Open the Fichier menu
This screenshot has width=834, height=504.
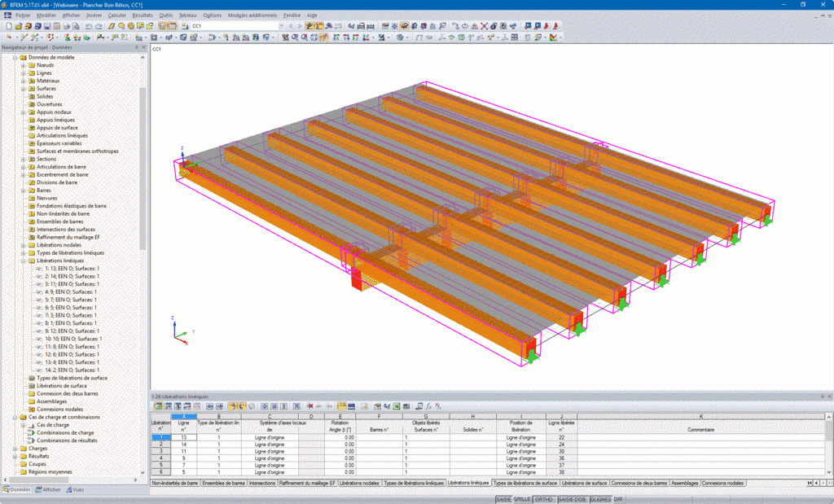(23, 15)
